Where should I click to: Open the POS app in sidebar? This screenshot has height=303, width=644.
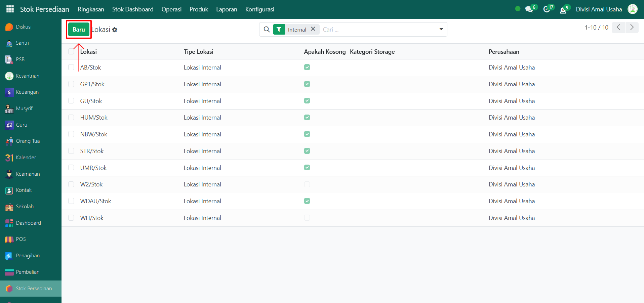tap(21, 239)
